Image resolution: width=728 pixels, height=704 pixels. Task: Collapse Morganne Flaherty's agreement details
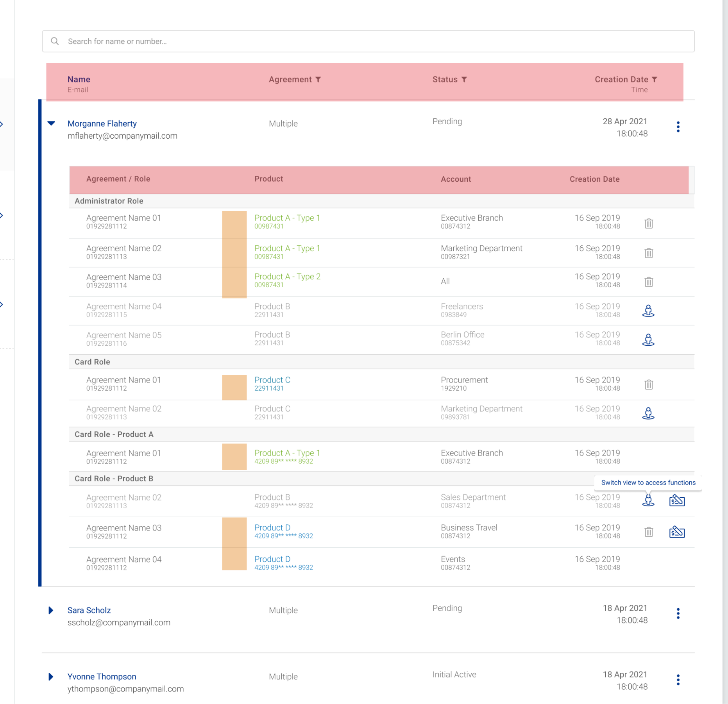[x=51, y=123]
